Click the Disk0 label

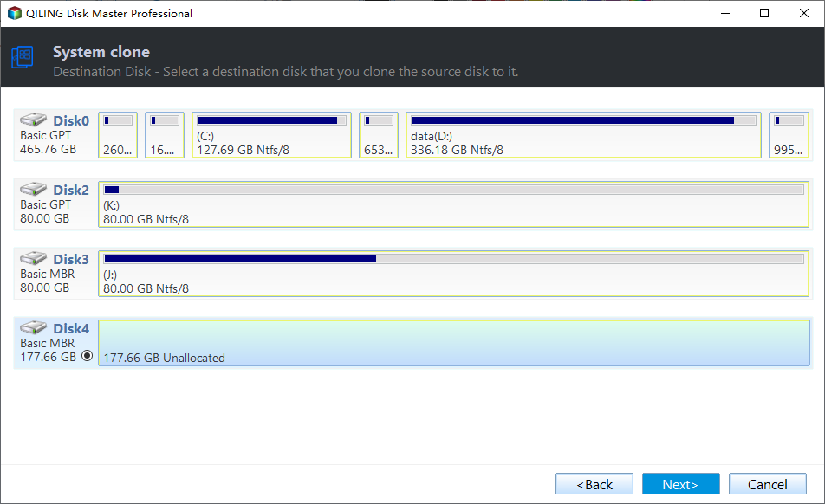(x=71, y=121)
